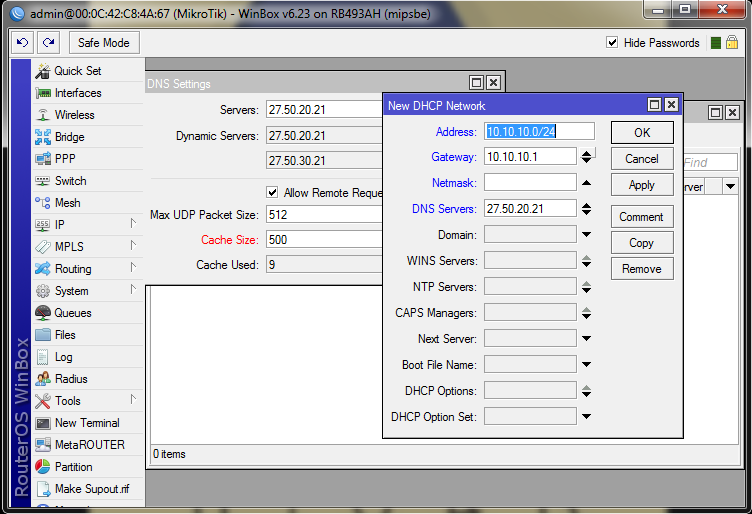Expand the IP submenu arrow
752x514 pixels.
point(133,224)
